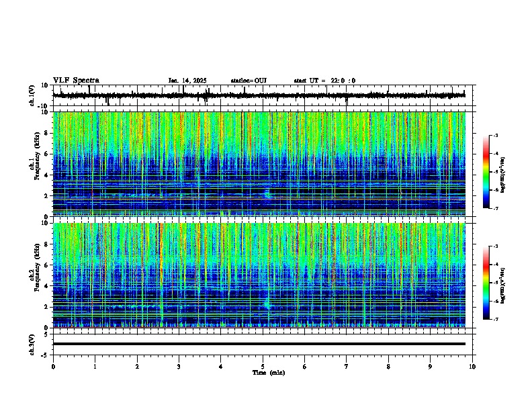Click the time axis tick label "3"
The height and width of the screenshot is (411, 532).
[179, 367]
